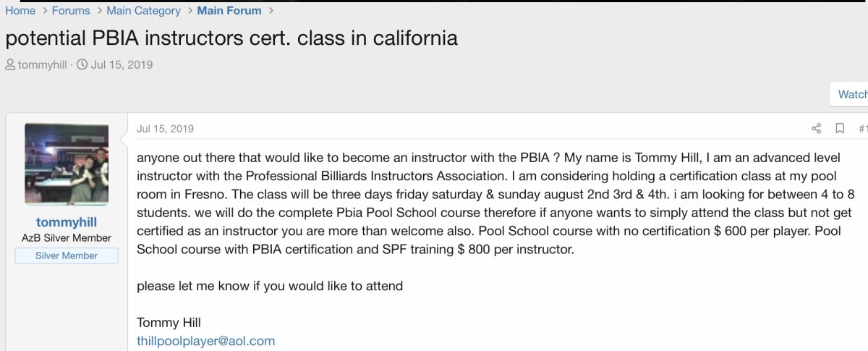The image size is (868, 351).
Task: Click the thread date in the title area
Action: (122, 65)
